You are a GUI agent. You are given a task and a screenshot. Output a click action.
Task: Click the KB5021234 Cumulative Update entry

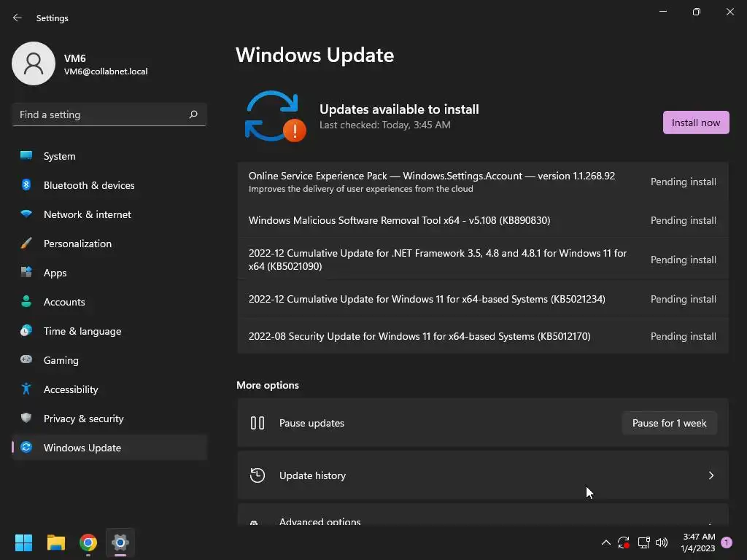coord(427,299)
